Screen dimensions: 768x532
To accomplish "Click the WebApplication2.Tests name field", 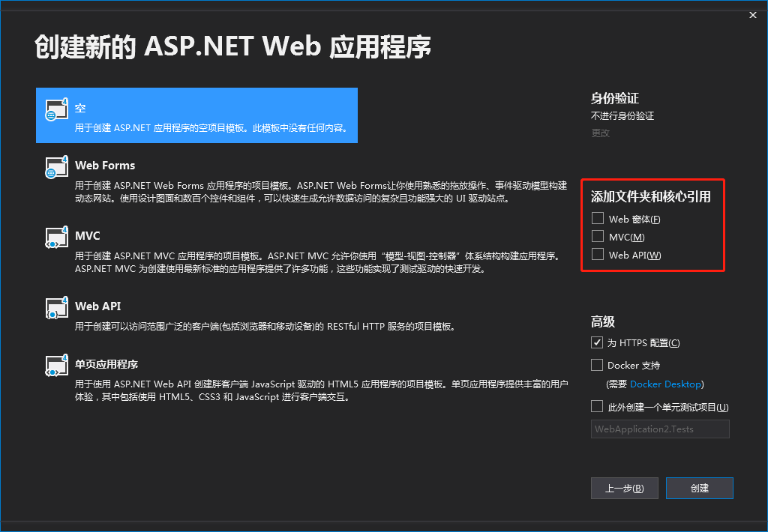I will tap(660, 429).
